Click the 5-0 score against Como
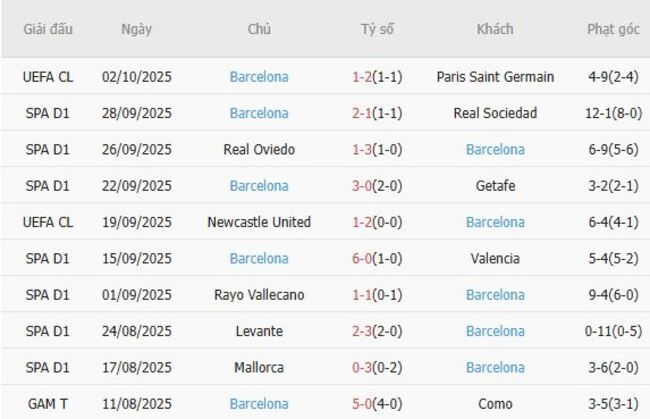The width and height of the screenshot is (650, 419). point(362,404)
